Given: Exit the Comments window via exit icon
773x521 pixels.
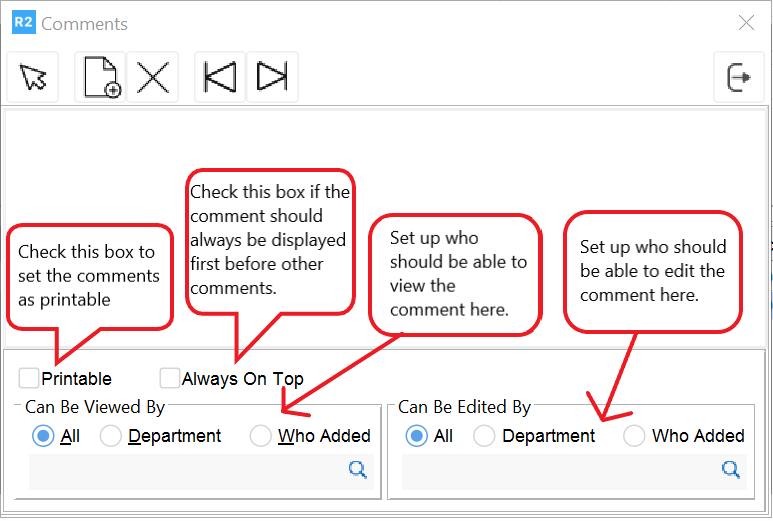Looking at the screenshot, I should (739, 77).
